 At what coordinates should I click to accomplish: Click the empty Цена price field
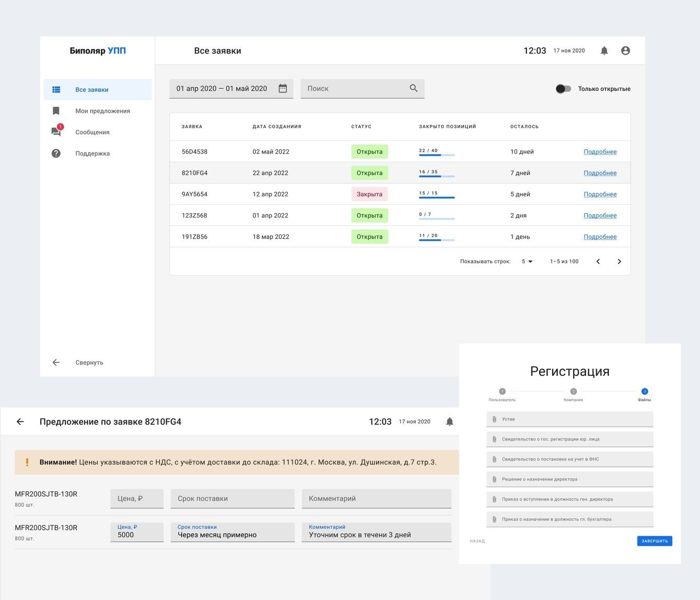(x=137, y=499)
